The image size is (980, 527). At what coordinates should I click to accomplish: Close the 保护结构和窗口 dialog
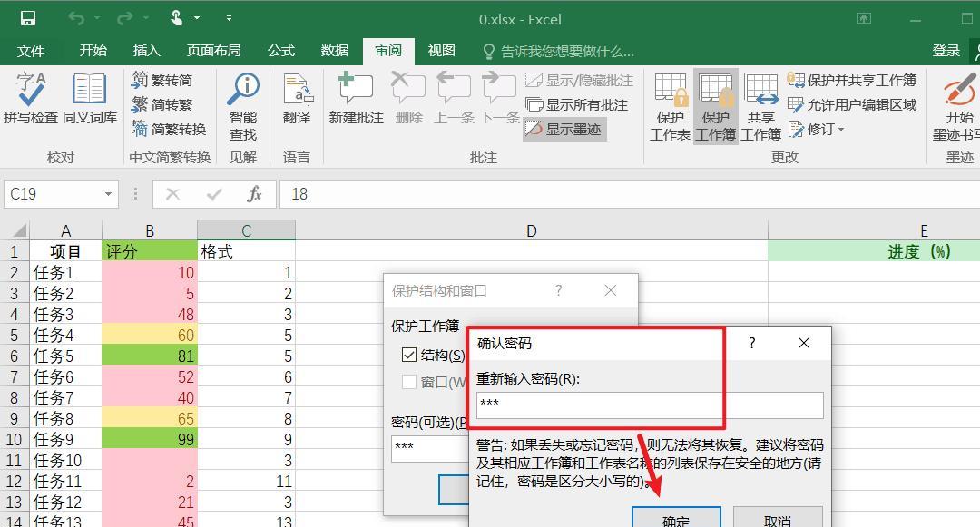[x=611, y=290]
